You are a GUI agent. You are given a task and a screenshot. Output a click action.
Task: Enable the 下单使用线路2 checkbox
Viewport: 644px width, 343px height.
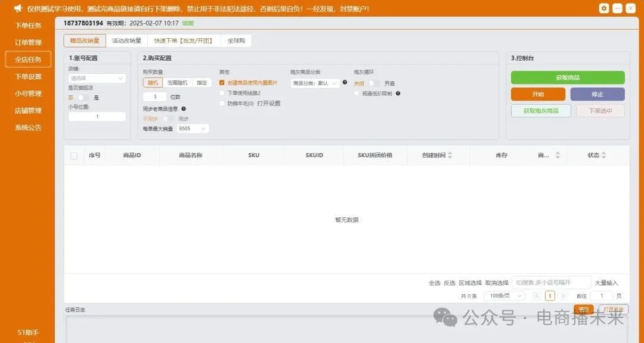[x=222, y=93]
